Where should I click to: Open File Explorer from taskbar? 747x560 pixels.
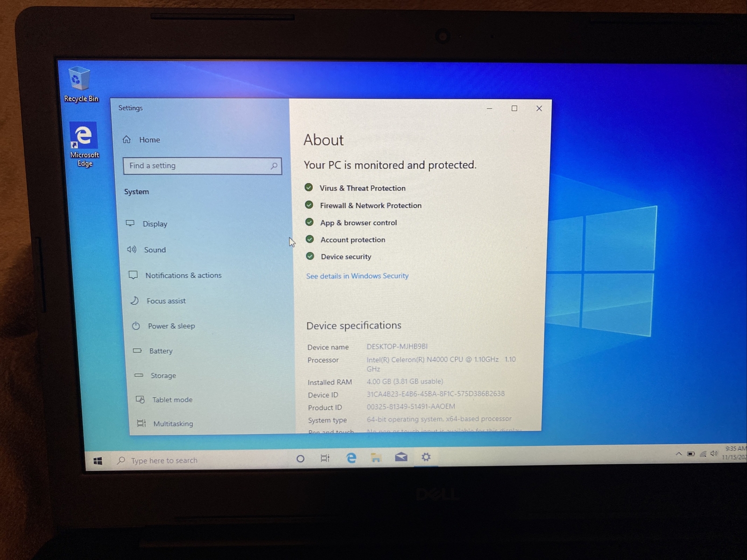tap(376, 458)
